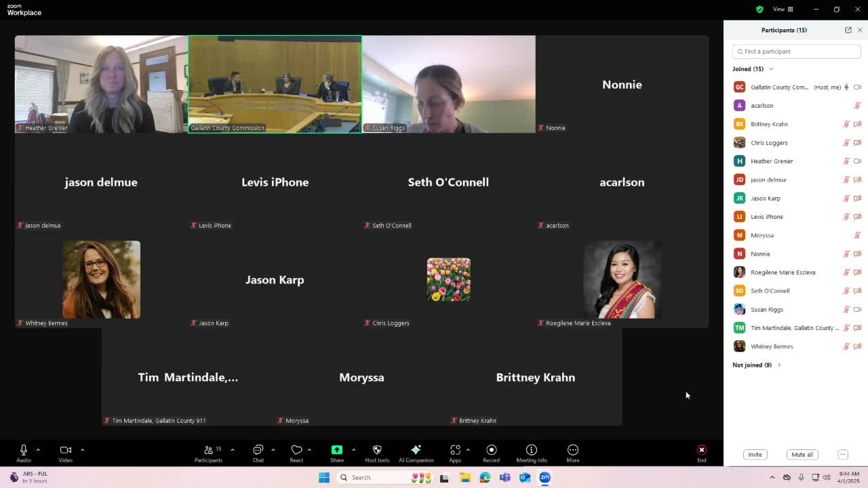The image size is (868, 488).
Task: Select Nonnie in the participant list
Action: click(797, 253)
